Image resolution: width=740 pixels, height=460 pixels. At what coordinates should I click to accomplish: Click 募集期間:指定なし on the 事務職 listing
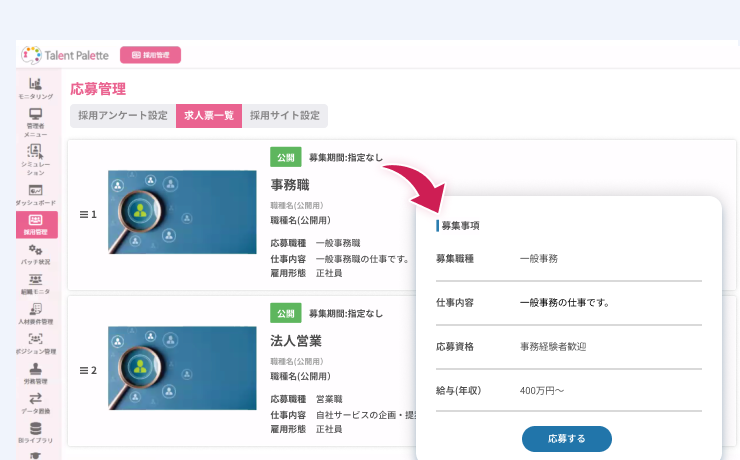click(346, 158)
